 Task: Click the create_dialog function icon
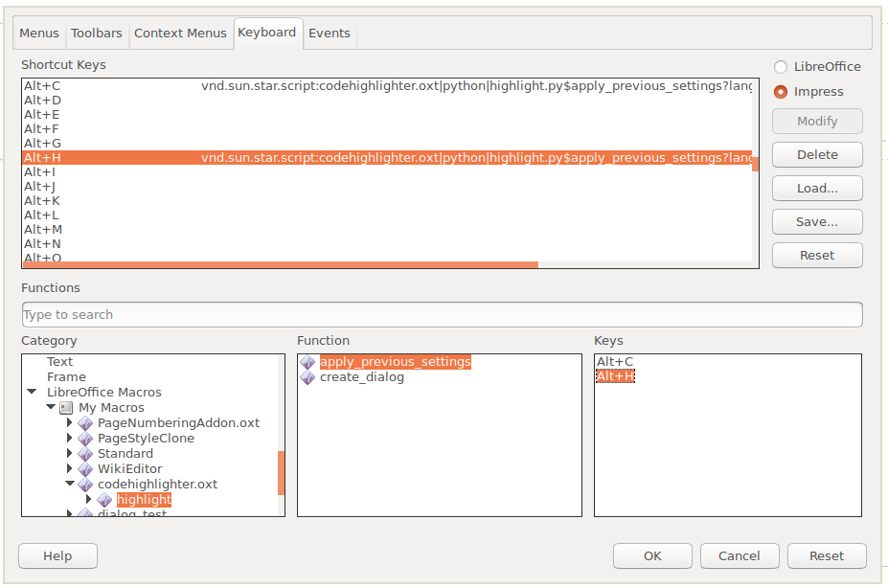coord(307,377)
